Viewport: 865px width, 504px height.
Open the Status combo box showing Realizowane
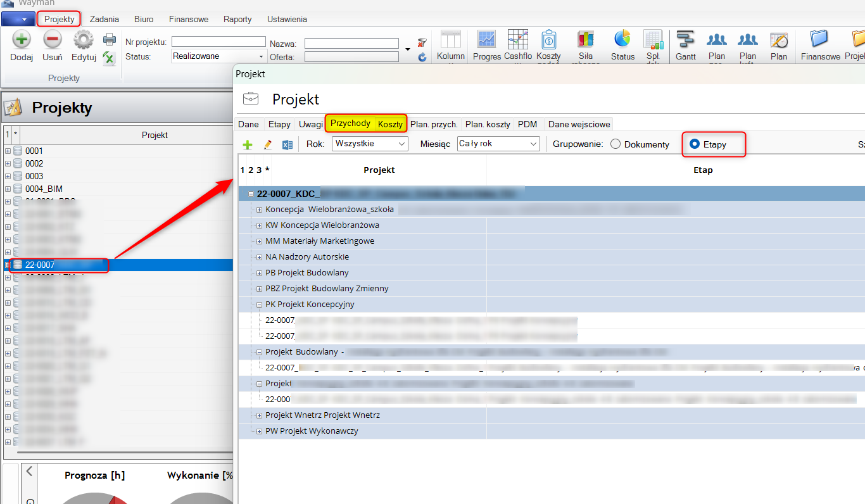219,56
